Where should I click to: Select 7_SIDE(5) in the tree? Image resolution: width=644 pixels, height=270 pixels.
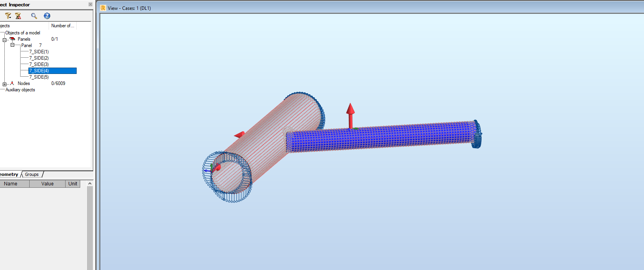[x=39, y=77]
